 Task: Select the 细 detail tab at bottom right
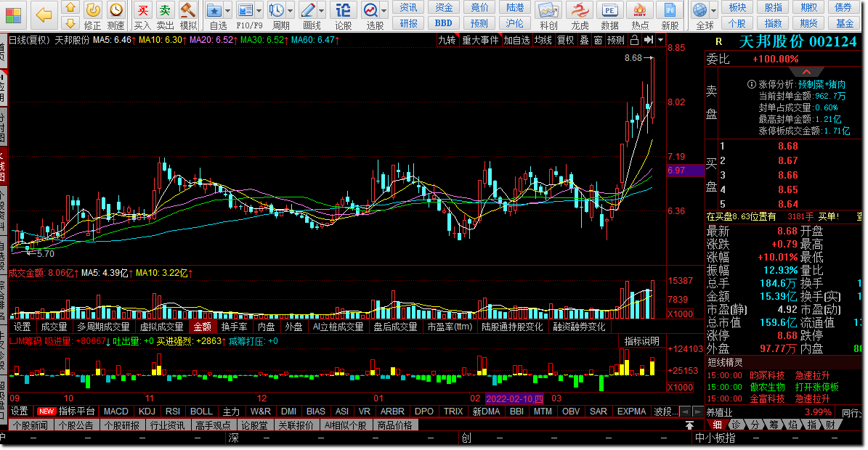[717, 425]
